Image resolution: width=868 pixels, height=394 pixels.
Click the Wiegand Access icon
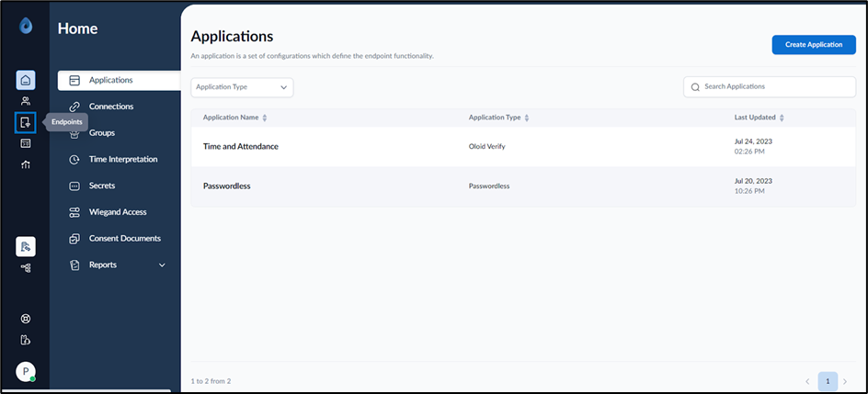74,212
